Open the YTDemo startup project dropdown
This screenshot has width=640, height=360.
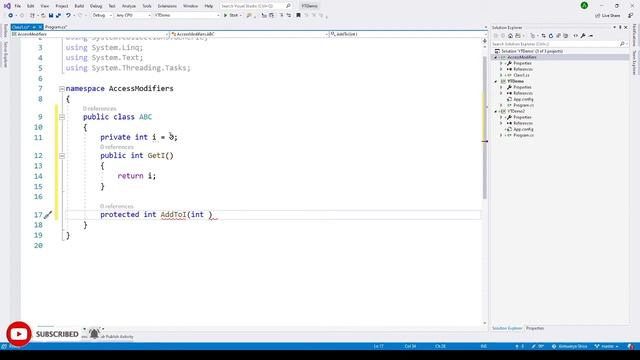tap(187, 15)
